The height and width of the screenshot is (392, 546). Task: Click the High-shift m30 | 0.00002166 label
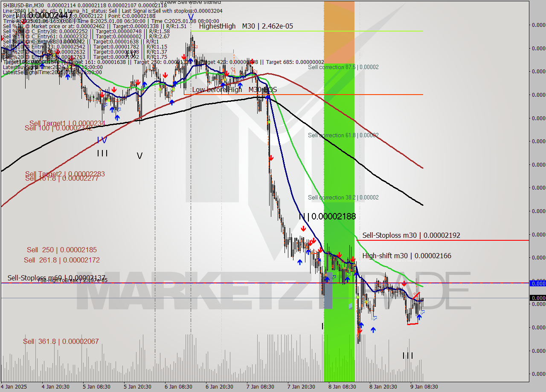(x=407, y=256)
